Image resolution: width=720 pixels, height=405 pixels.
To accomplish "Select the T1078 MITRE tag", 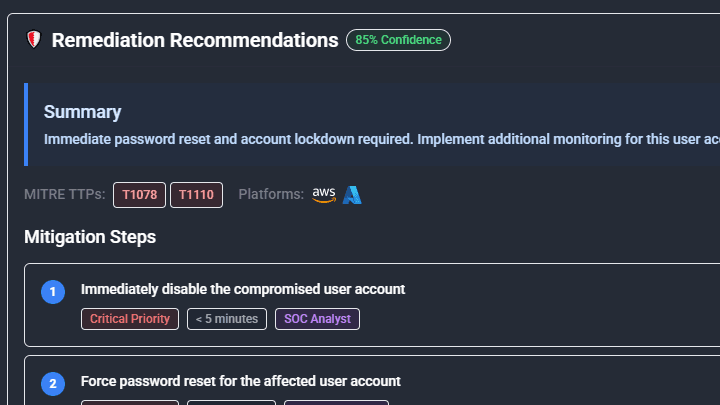I will coord(140,195).
